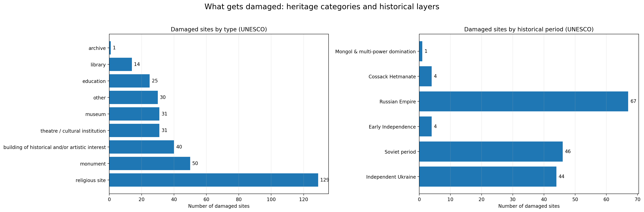Click the main chart title text
The width and height of the screenshot is (644, 212).
322,7
